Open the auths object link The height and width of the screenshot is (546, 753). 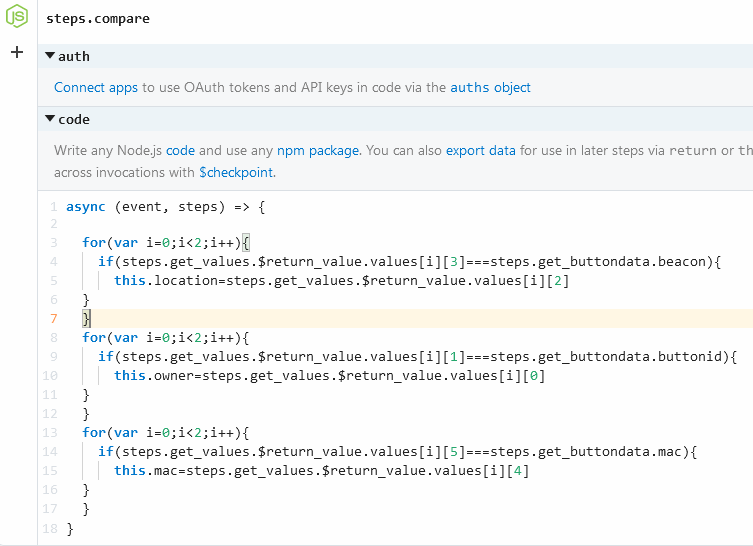[490, 87]
